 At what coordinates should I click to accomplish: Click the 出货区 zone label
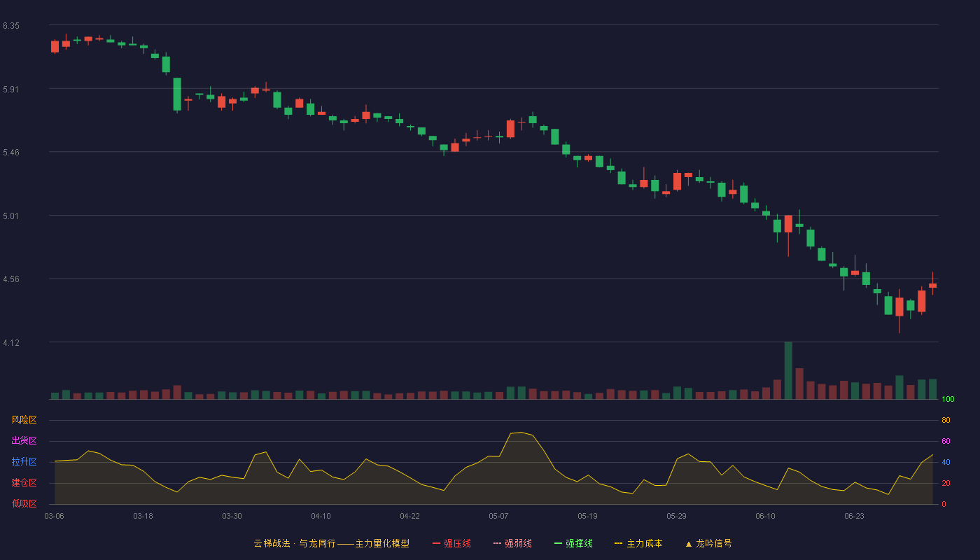(24, 441)
